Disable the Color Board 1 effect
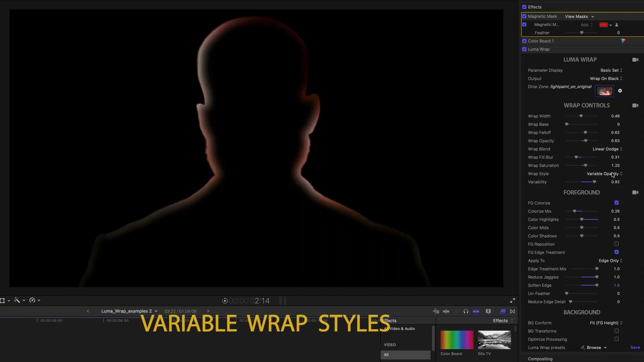 tap(524, 41)
